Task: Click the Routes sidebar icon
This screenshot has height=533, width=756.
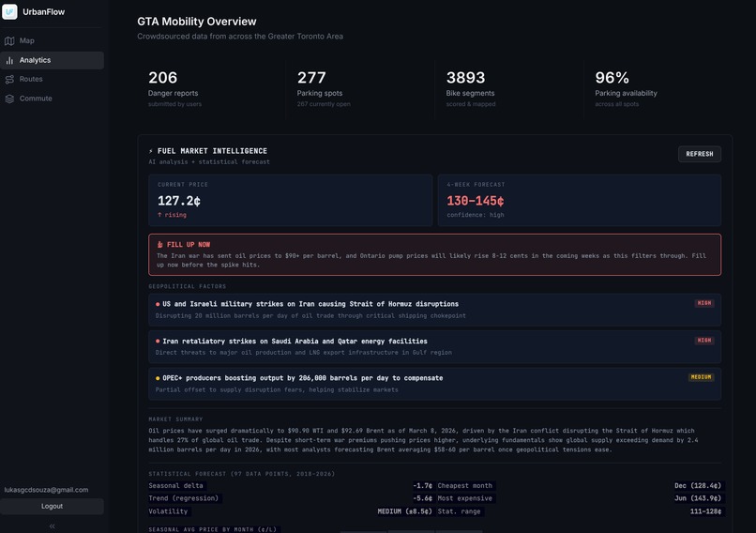Action: (x=9, y=79)
